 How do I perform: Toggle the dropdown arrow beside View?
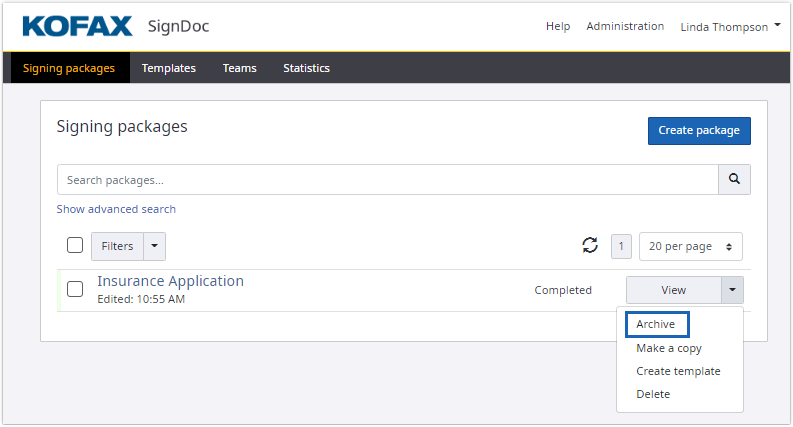coord(731,290)
